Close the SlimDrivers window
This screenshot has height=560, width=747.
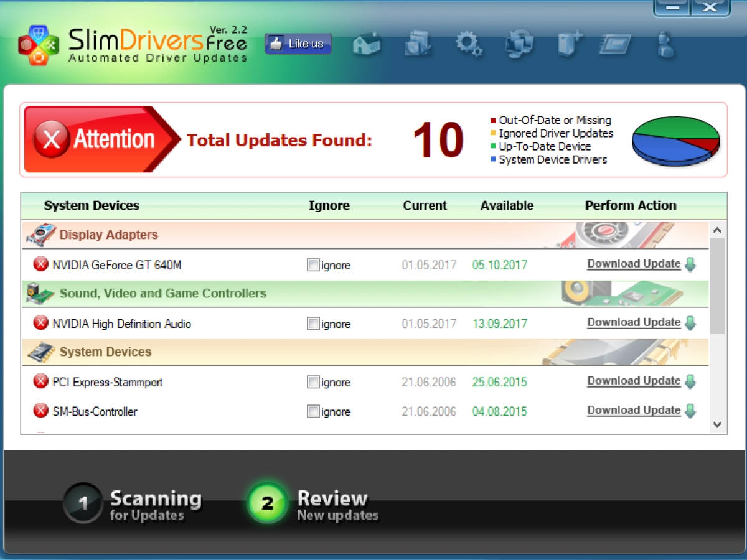click(x=710, y=7)
